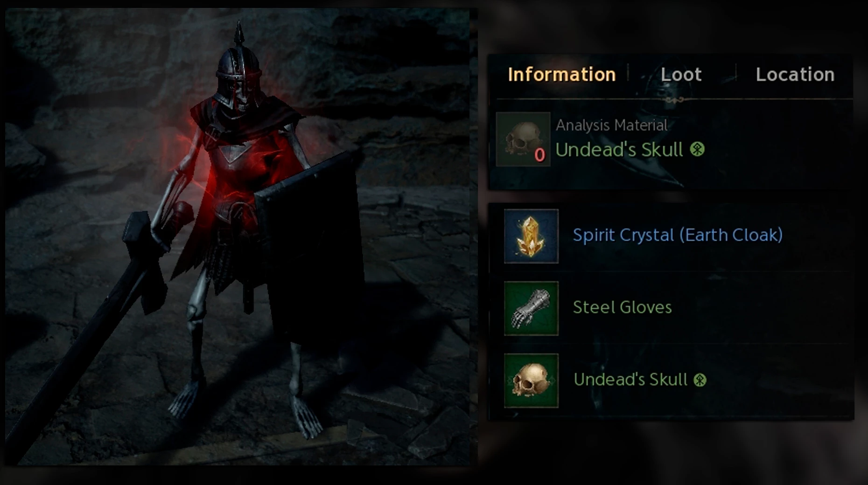Click the red zero count on skull
Screen dimensions: 868x485
(539, 155)
